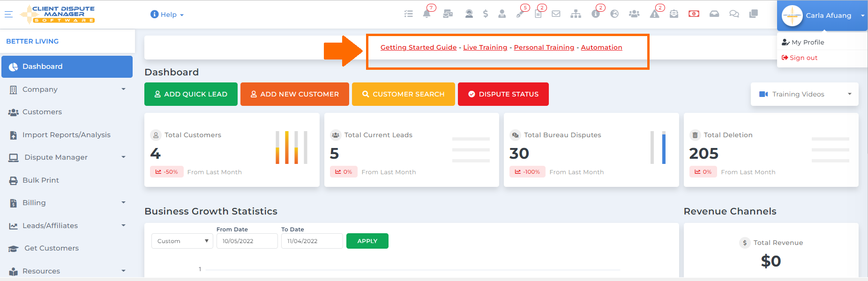Click the dollar sign toolbar icon

tap(486, 14)
